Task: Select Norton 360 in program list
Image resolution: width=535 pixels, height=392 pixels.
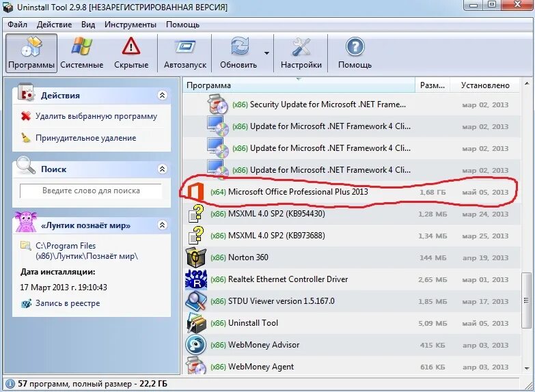Action: click(x=351, y=257)
